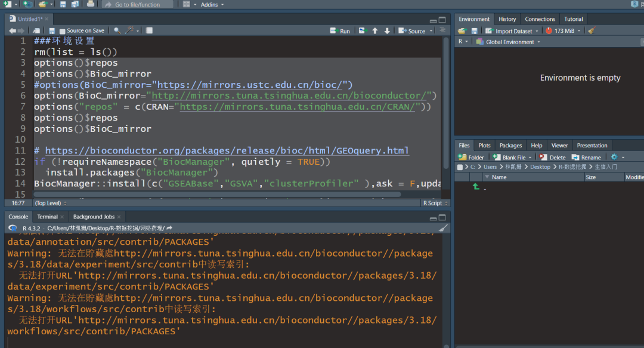This screenshot has width=644, height=348.
Task: Open the Blank File dropdown
Action: 512,158
